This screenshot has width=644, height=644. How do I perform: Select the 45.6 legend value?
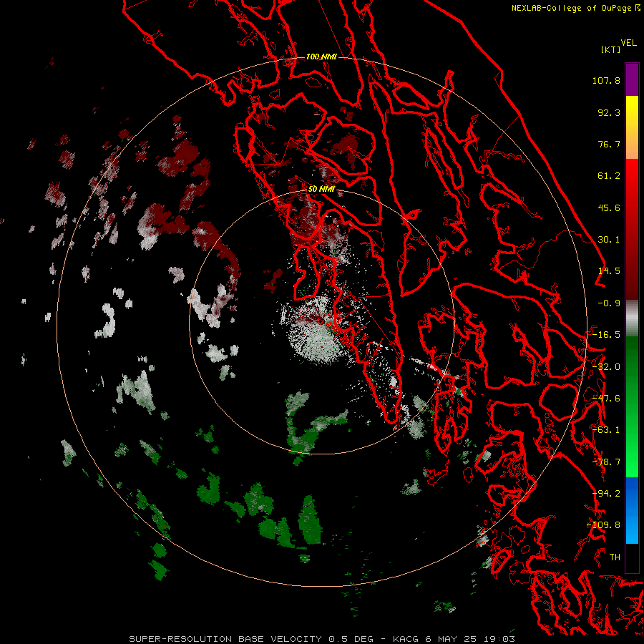[609, 208]
